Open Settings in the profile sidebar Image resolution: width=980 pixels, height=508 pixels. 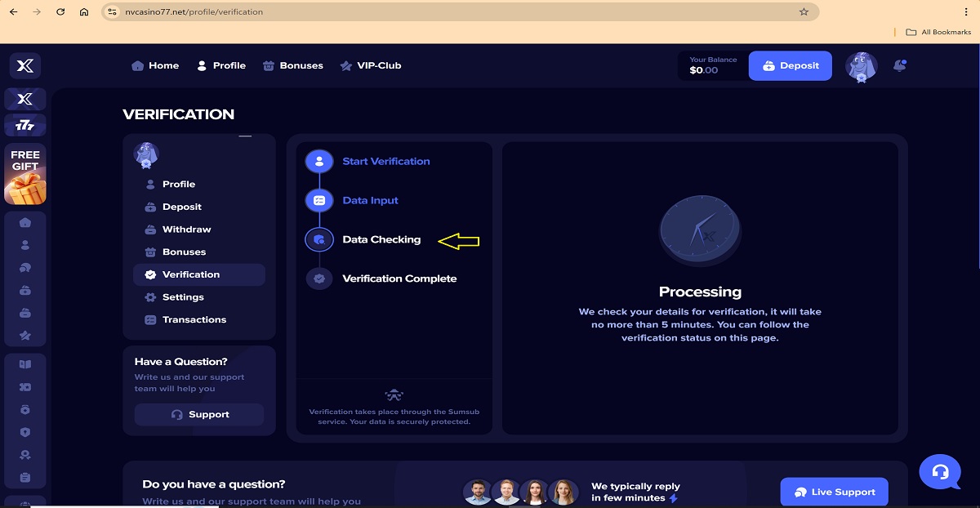click(183, 297)
